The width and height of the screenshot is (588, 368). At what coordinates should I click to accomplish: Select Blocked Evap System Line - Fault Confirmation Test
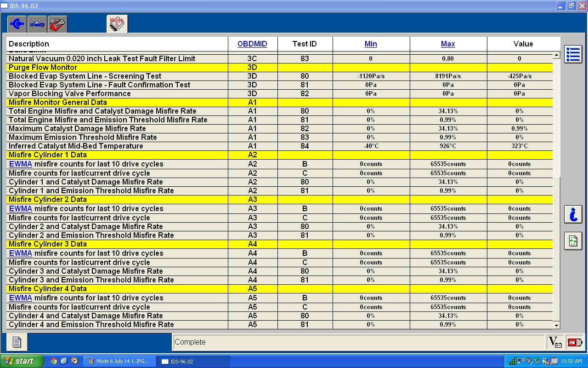click(279, 85)
